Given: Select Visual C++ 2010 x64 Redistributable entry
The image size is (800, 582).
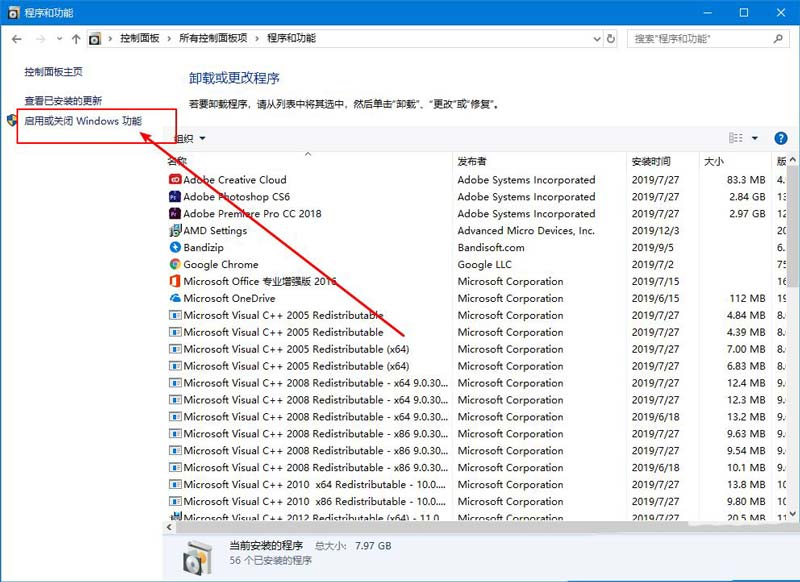Looking at the screenshot, I should click(x=314, y=485).
